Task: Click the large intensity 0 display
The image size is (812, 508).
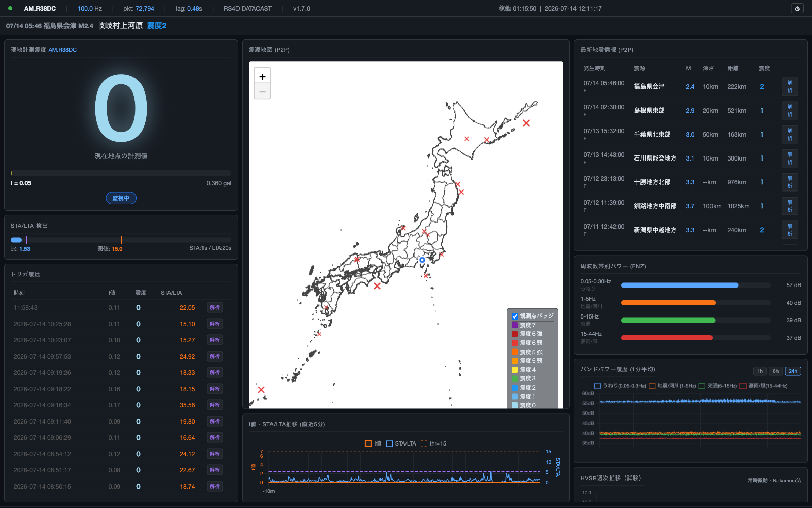Action: coord(121,108)
